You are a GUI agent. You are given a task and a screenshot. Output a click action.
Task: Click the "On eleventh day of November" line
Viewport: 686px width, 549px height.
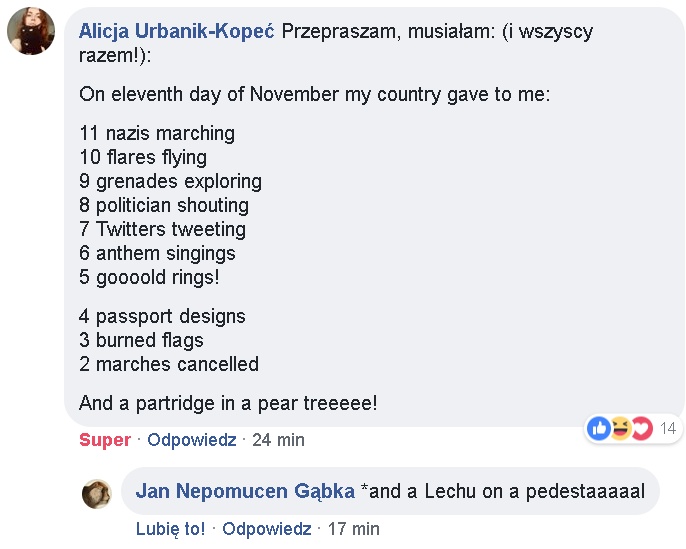[314, 95]
